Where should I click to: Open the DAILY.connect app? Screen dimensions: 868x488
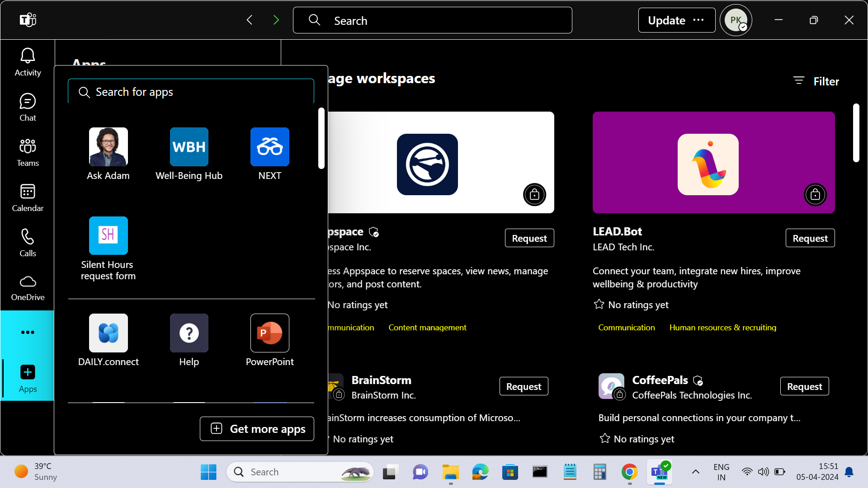pos(108,333)
